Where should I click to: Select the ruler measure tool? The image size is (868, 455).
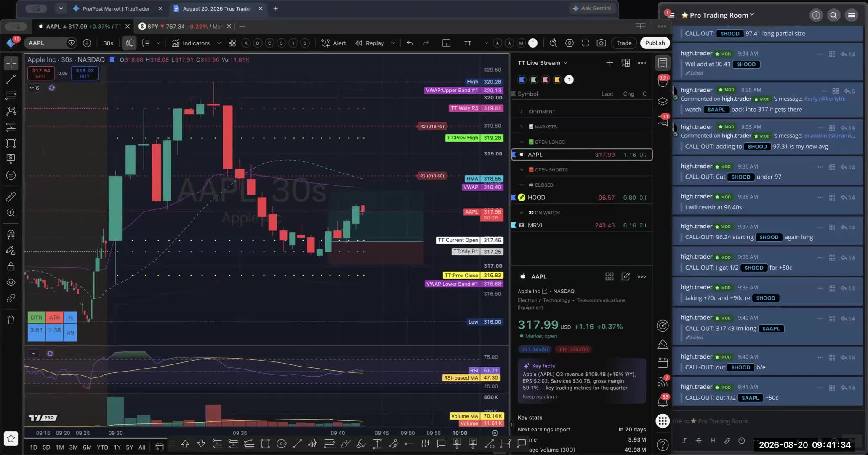(11, 196)
